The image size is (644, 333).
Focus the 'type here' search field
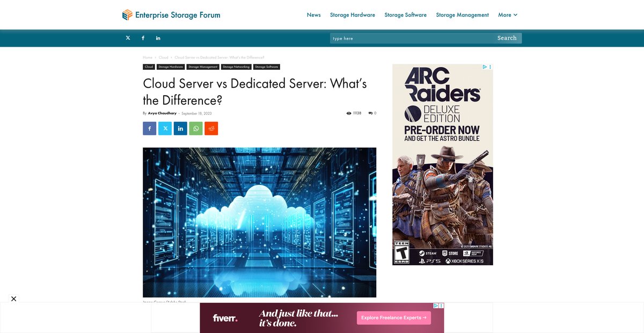pos(412,38)
